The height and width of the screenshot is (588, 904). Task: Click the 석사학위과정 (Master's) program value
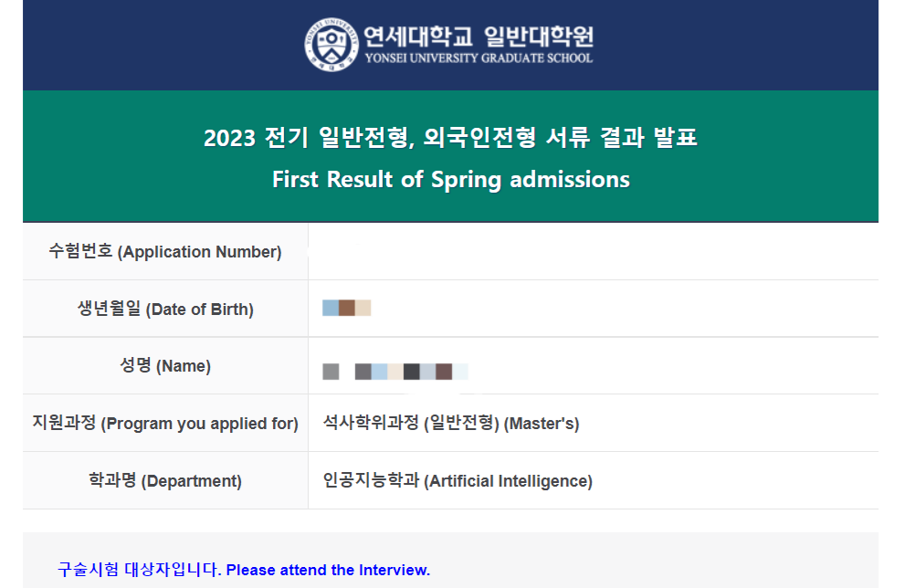(x=451, y=424)
